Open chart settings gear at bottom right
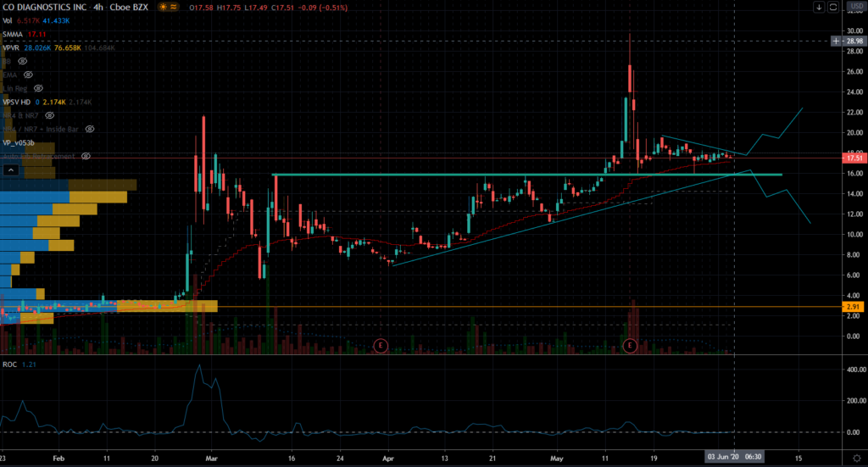The image size is (868, 467). click(x=856, y=459)
